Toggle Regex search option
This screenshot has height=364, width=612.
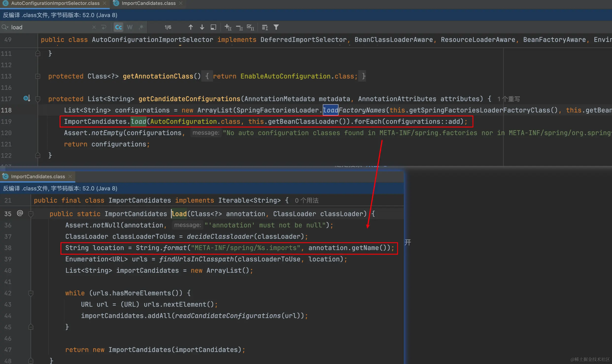[141, 27]
